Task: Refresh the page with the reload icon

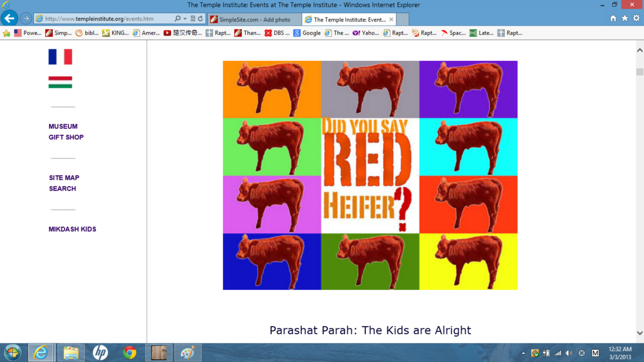Action: 200,19
